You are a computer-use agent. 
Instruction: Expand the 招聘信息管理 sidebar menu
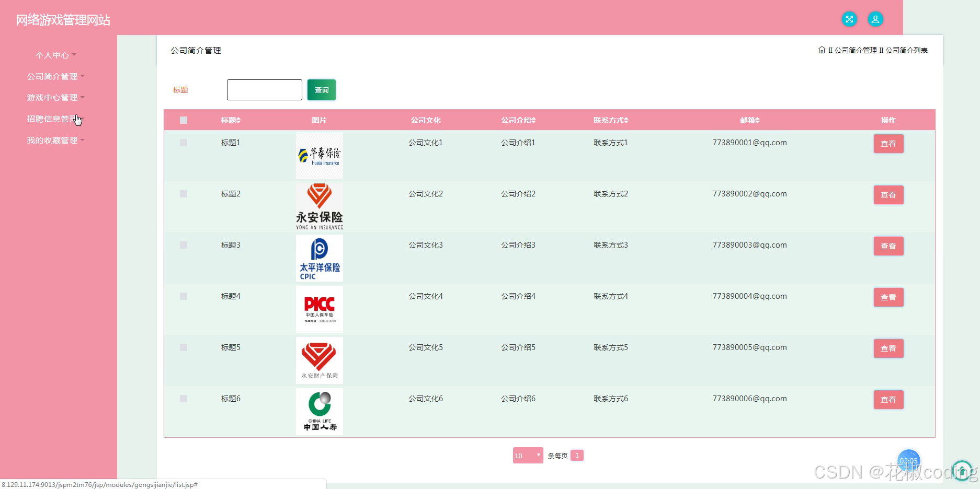click(x=55, y=119)
